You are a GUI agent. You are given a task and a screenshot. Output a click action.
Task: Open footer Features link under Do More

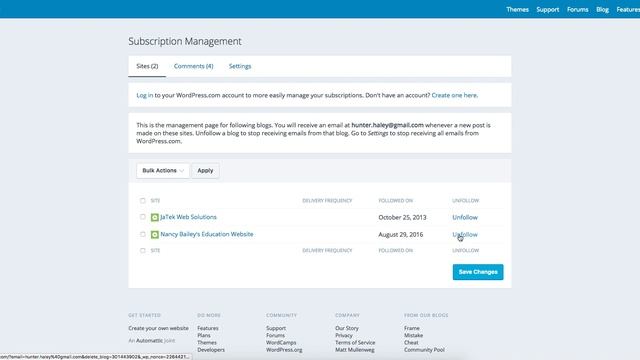[208, 328]
